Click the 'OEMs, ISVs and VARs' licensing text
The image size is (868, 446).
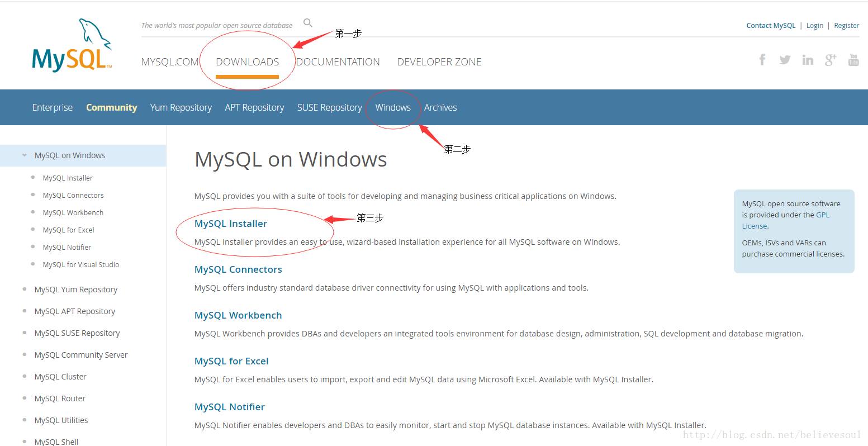793,248
